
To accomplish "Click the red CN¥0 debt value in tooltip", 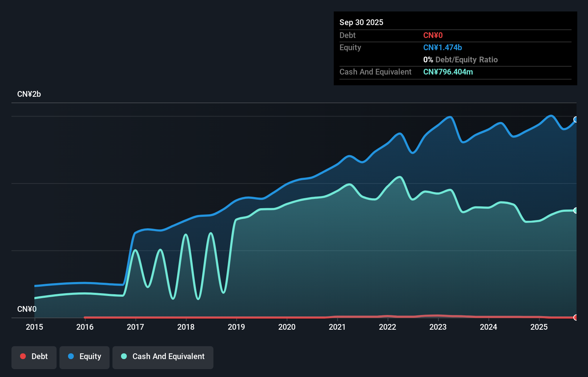I will click(433, 35).
